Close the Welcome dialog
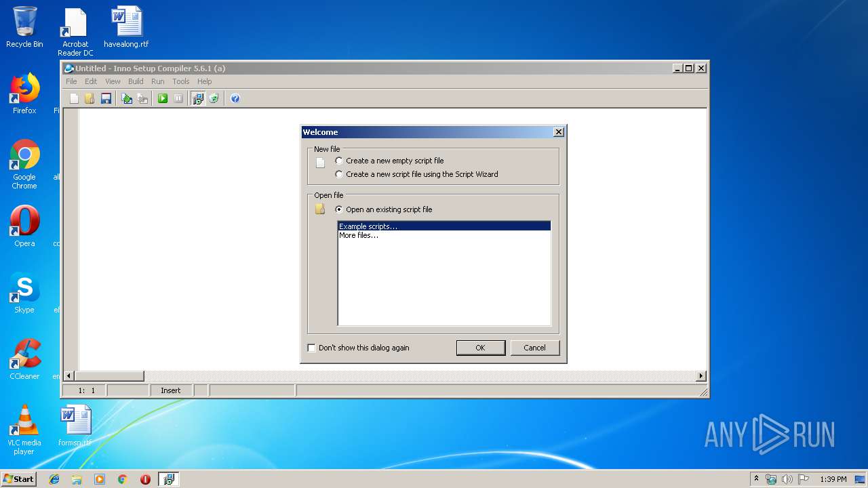The width and height of the screenshot is (868, 488). [x=559, y=132]
